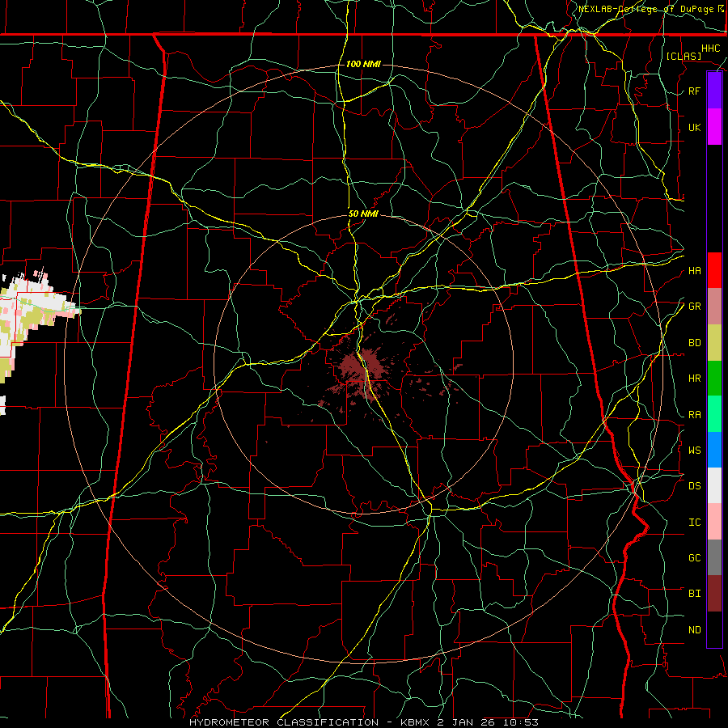Click the HHC product code text
This screenshot has width=728, height=728.
[x=710, y=49]
